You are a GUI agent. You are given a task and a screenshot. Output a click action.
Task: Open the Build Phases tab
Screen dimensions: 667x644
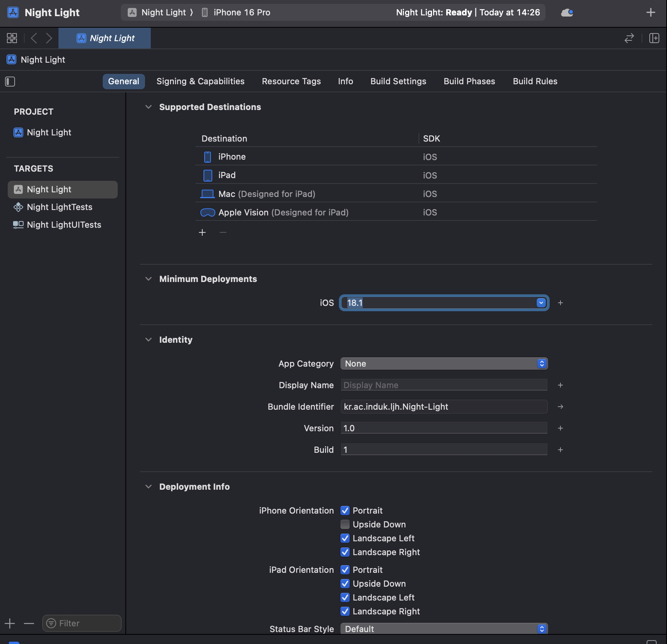469,82
